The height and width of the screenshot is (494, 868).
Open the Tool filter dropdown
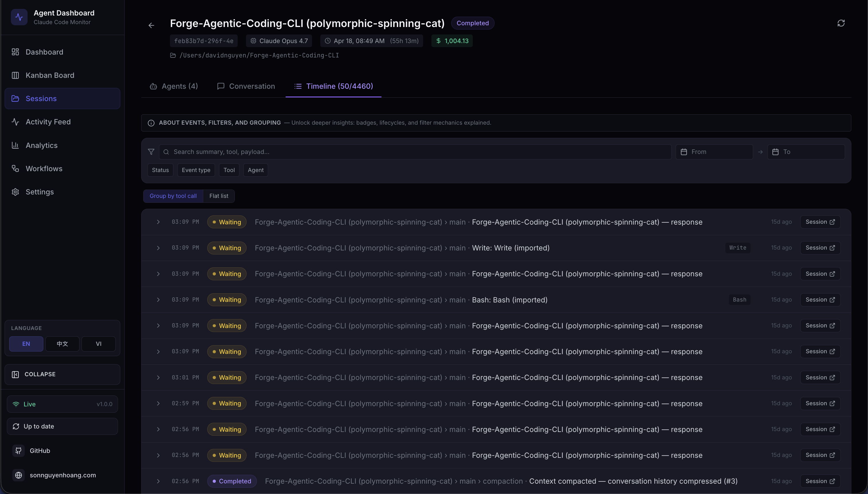tap(229, 170)
